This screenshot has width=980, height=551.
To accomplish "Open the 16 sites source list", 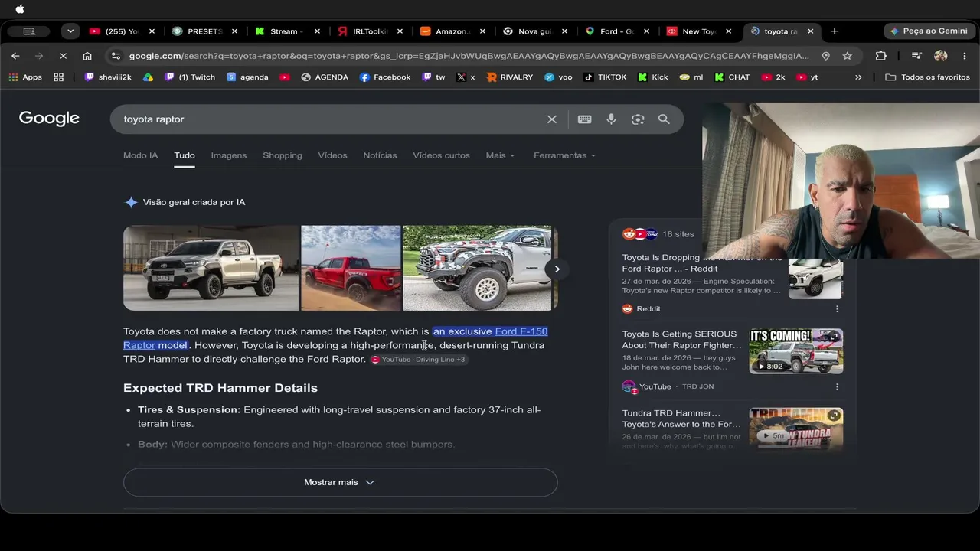I will (658, 234).
